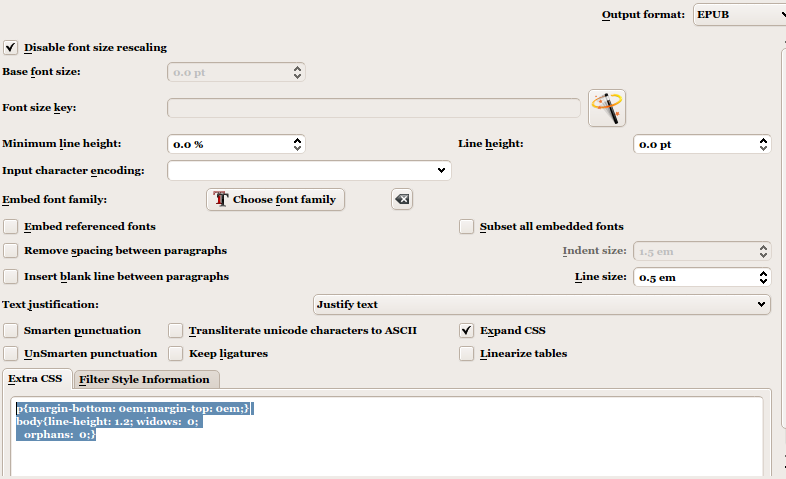Disable font size rescaling checkbox
The image size is (786, 479).
[11, 47]
